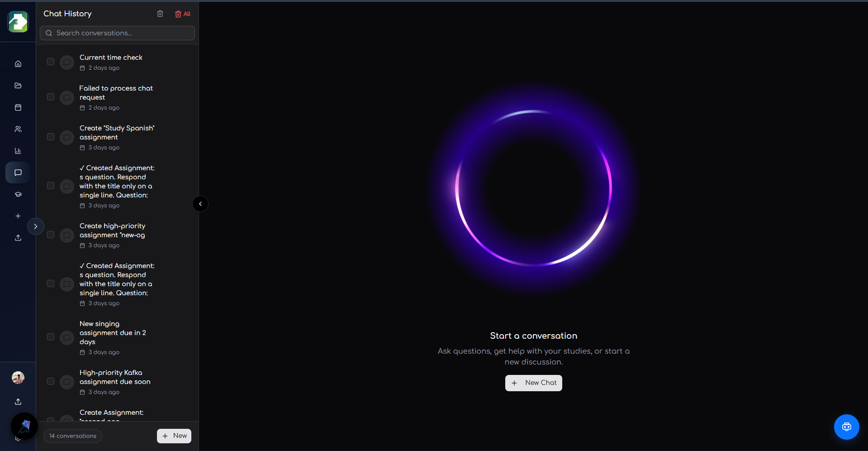
Task: Collapse the Chat History panel with the left chevron
Action: (x=200, y=204)
